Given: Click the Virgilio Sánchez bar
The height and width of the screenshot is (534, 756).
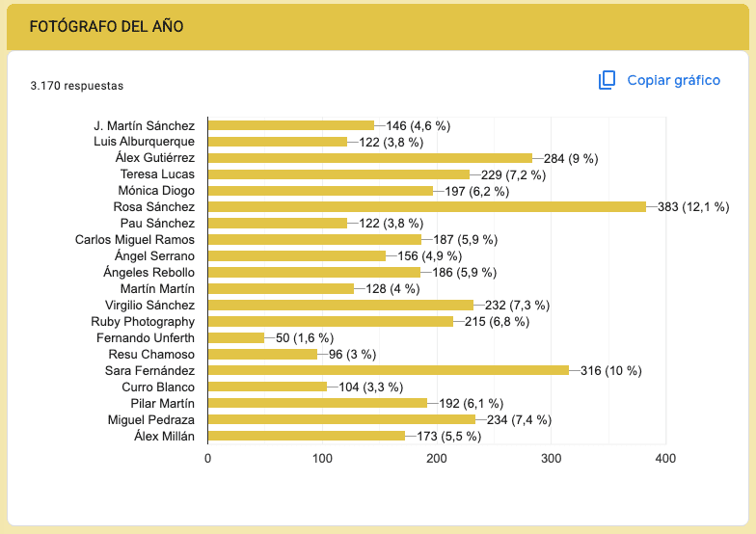Looking at the screenshot, I should pos(340,306).
